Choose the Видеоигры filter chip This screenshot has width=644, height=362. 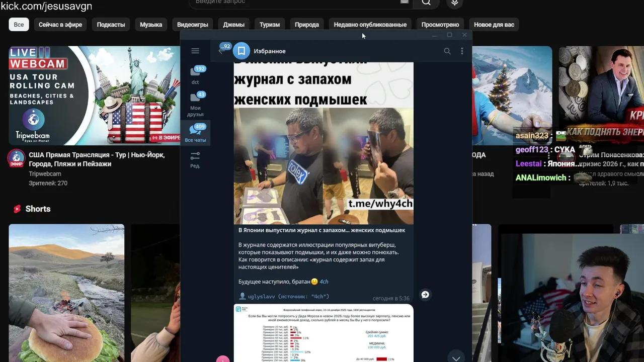[x=193, y=25]
